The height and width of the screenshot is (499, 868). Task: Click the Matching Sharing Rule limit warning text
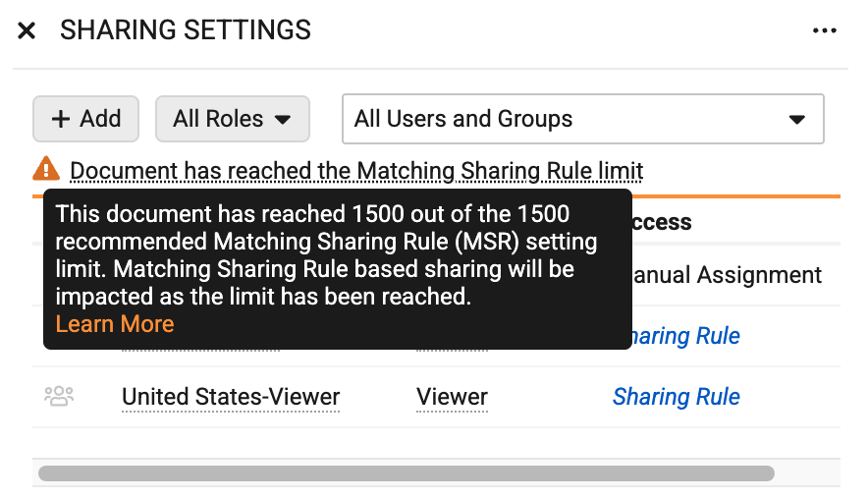click(356, 171)
